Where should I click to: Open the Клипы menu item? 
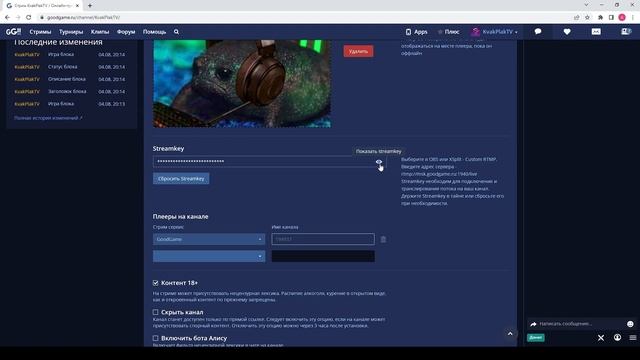100,32
